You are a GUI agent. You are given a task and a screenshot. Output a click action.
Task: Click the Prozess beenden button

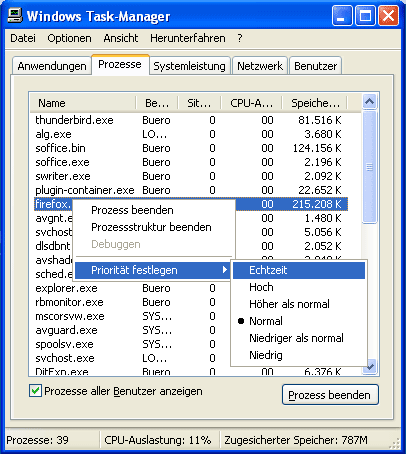(x=330, y=395)
